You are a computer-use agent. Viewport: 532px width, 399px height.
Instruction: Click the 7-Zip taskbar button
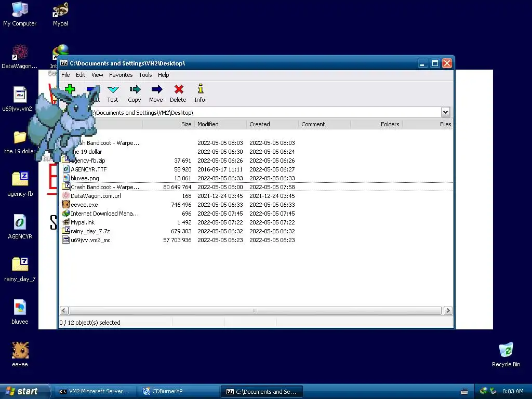(261, 392)
